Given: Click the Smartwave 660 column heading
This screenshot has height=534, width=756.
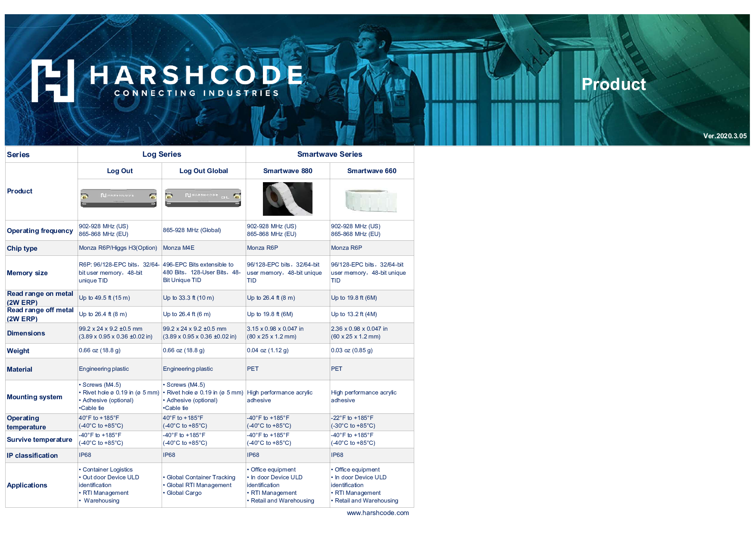Looking at the screenshot, I should coord(372,171).
